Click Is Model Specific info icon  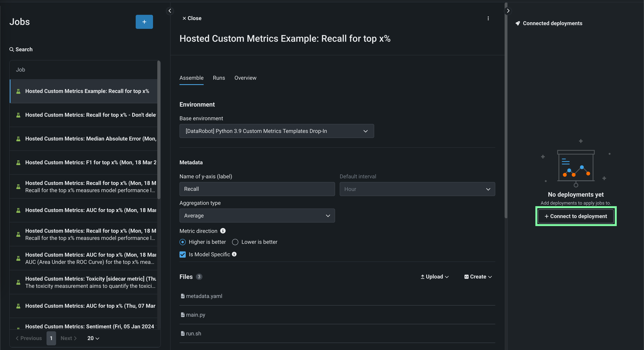234,254
